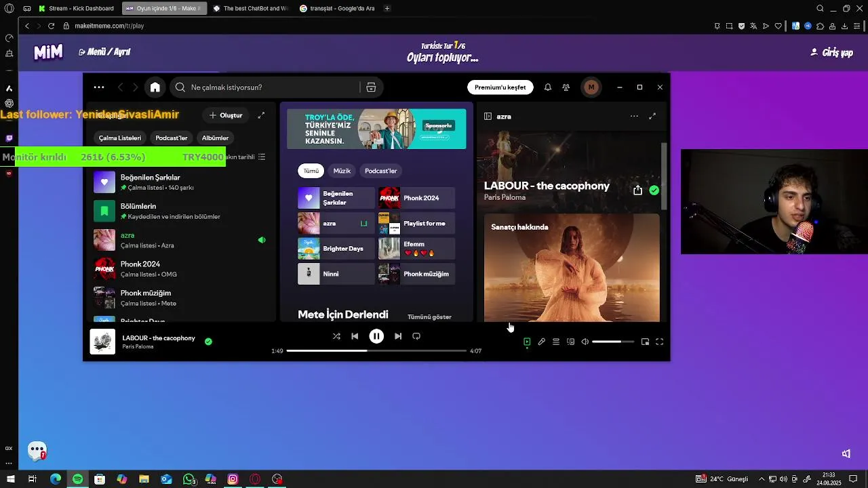Screen dimensions: 868x488
Task: Open a new browser tab
Action: coord(387,8)
